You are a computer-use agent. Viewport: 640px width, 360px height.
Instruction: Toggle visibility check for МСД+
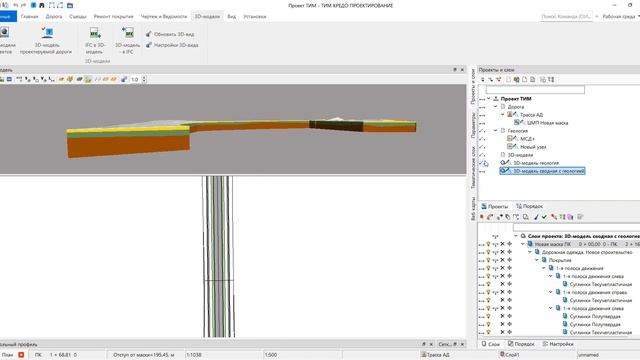[482, 139]
